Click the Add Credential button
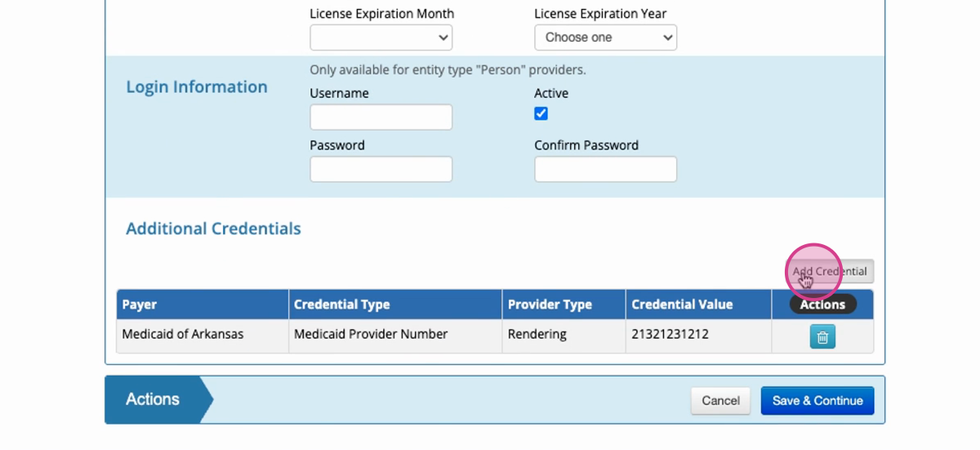Viewport: 980px width, 450px height. pyautogui.click(x=829, y=271)
